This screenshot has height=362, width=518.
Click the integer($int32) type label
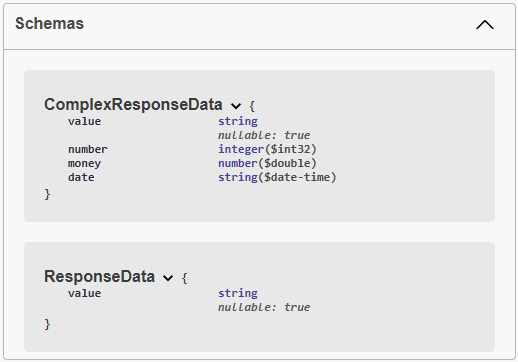(x=267, y=149)
